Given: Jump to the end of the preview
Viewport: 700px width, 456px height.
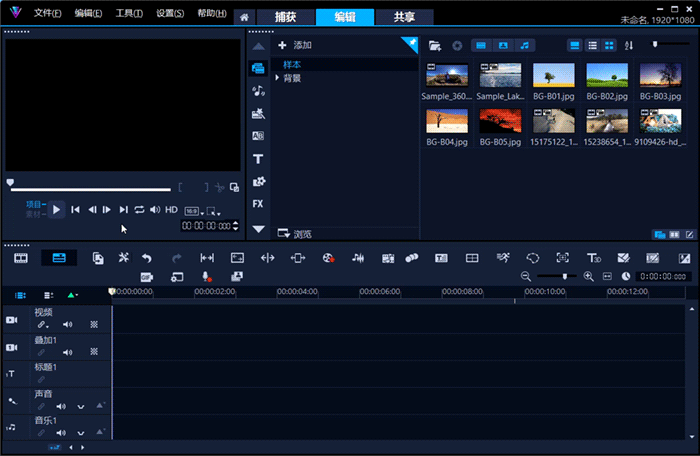Looking at the screenshot, I should pyautogui.click(x=123, y=209).
